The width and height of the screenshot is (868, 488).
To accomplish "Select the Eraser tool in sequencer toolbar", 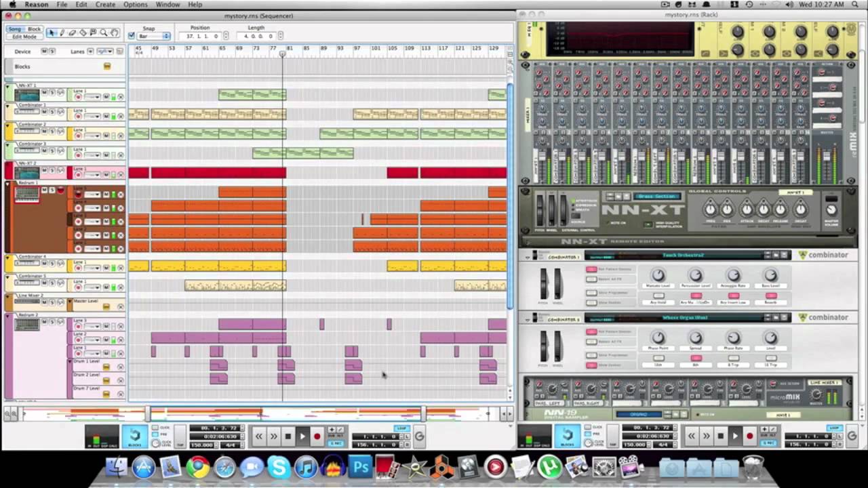I will click(73, 33).
